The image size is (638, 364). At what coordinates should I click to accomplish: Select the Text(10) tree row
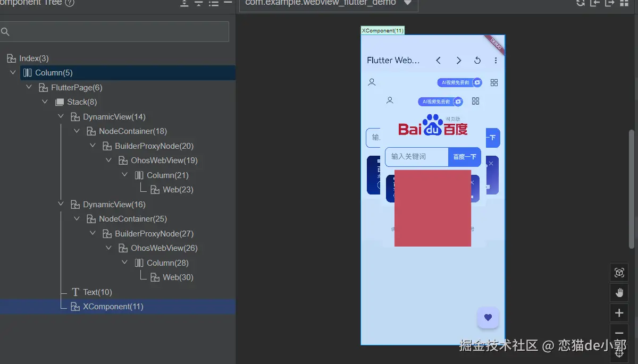117,292
